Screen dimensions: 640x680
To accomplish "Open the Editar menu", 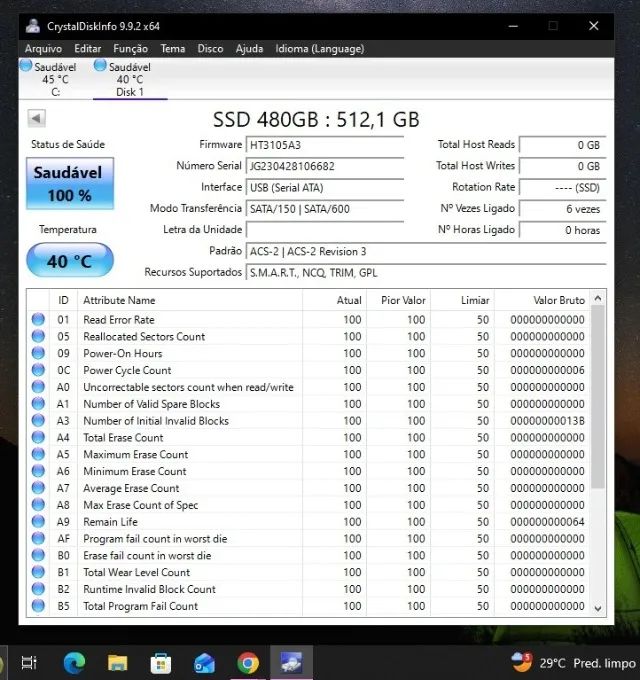I will (x=88, y=49).
